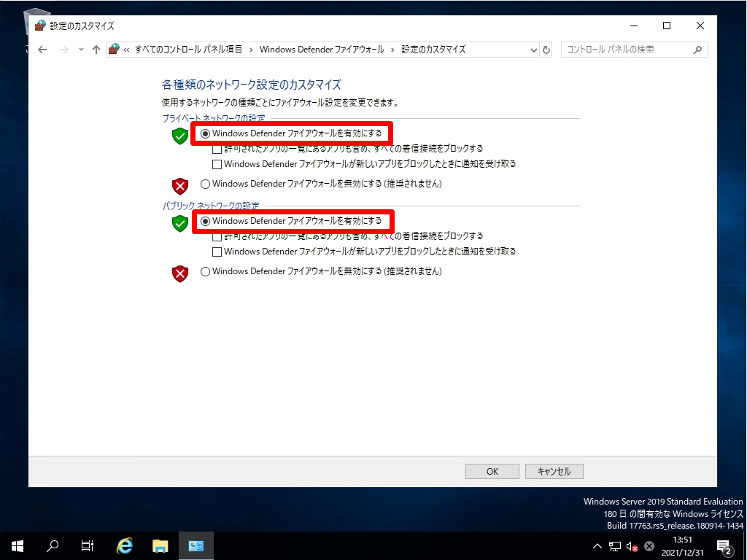
Task: Open the Action Center notifications
Action: pos(724,546)
